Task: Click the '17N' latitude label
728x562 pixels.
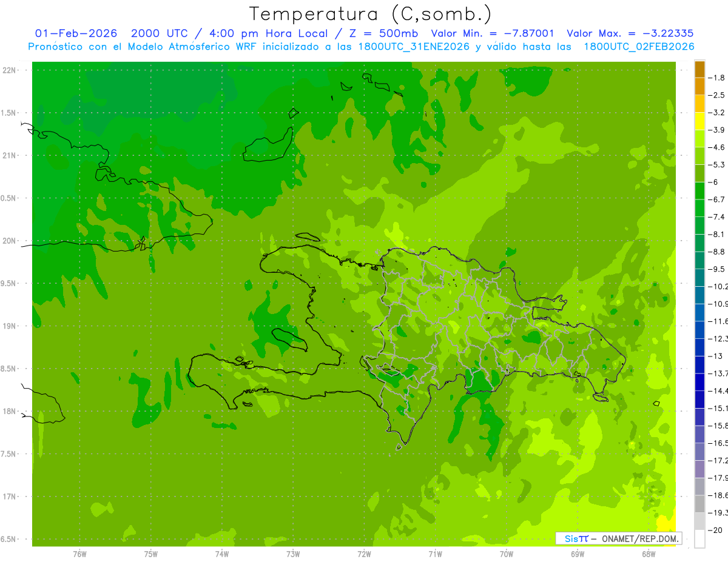Action: [10, 497]
